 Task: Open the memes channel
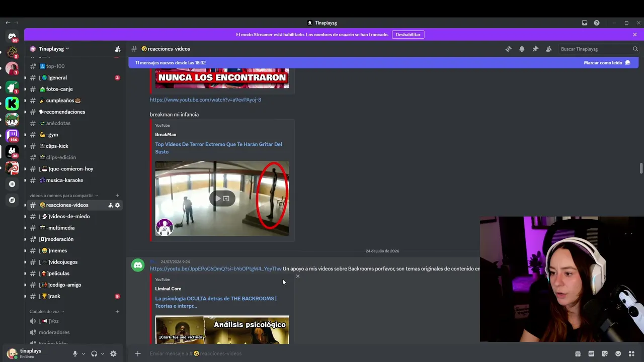75,251
